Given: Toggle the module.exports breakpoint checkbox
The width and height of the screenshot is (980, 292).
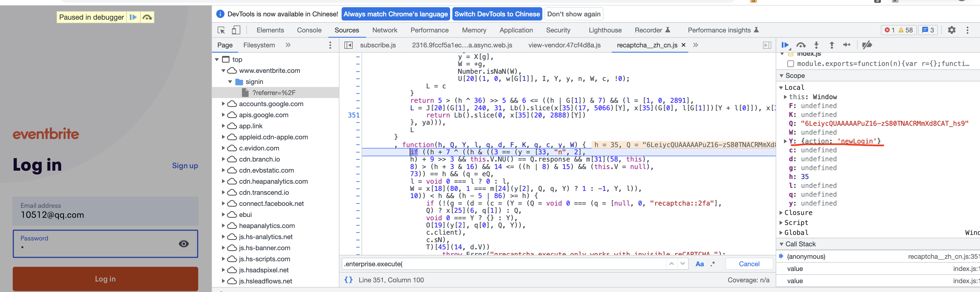Looking at the screenshot, I should tap(791, 63).
